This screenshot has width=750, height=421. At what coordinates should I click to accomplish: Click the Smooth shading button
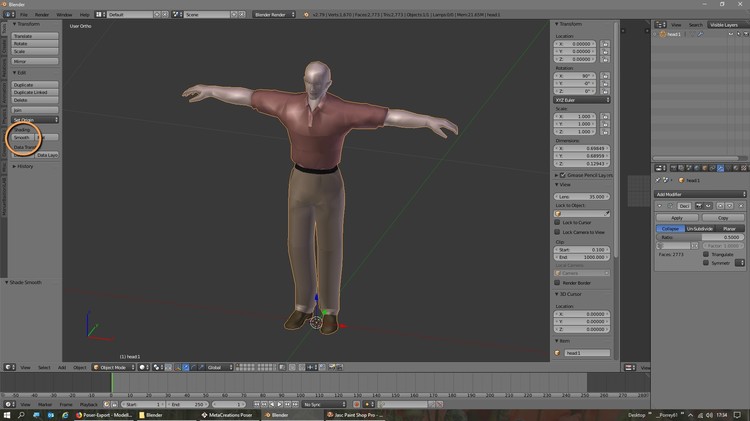point(21,137)
